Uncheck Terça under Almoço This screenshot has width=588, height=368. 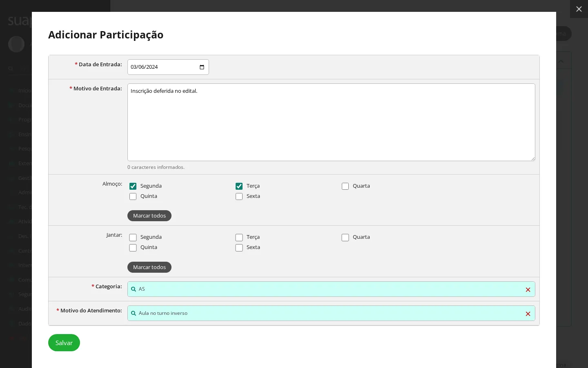tap(239, 186)
